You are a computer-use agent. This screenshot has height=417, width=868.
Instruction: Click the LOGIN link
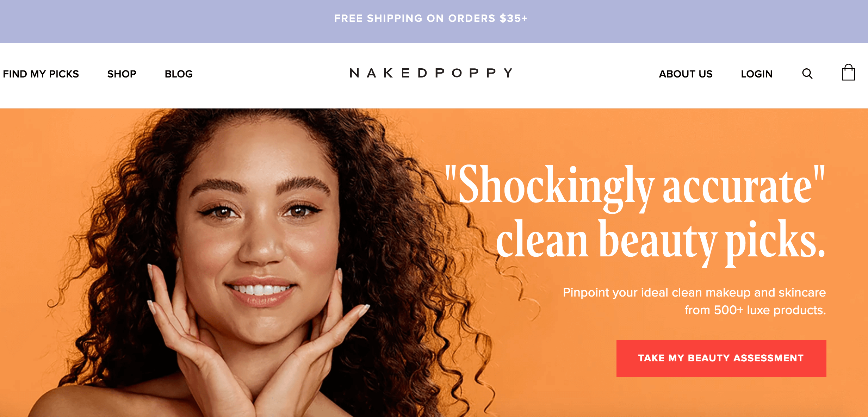click(x=757, y=74)
